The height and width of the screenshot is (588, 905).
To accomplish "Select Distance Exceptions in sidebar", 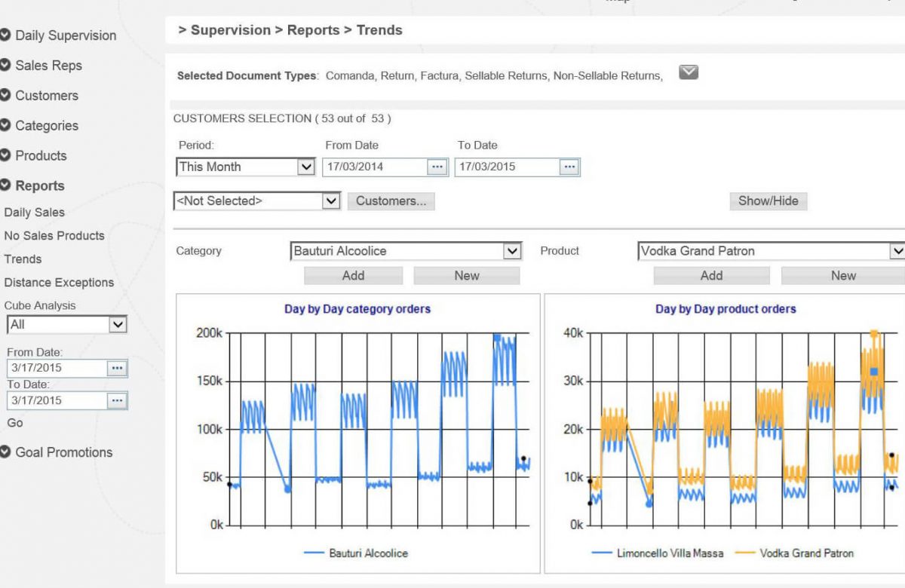I will pyautogui.click(x=59, y=283).
